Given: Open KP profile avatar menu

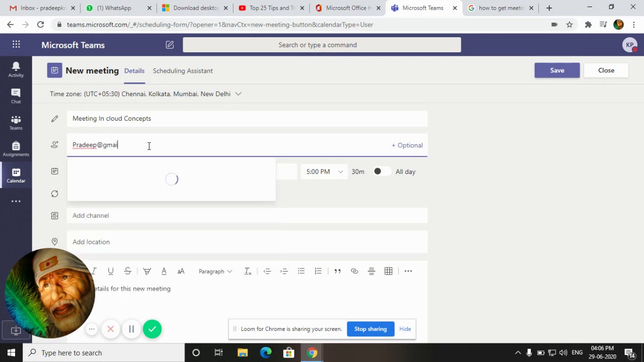Looking at the screenshot, I should [629, 45].
